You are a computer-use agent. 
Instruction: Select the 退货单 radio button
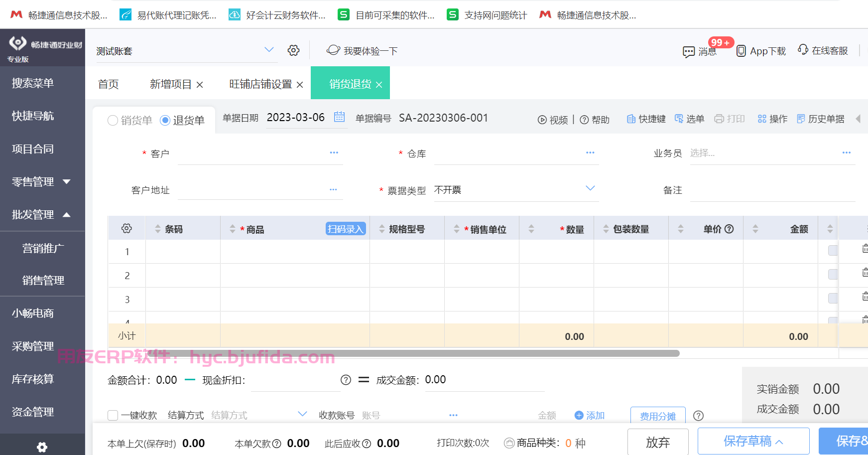[165, 120]
